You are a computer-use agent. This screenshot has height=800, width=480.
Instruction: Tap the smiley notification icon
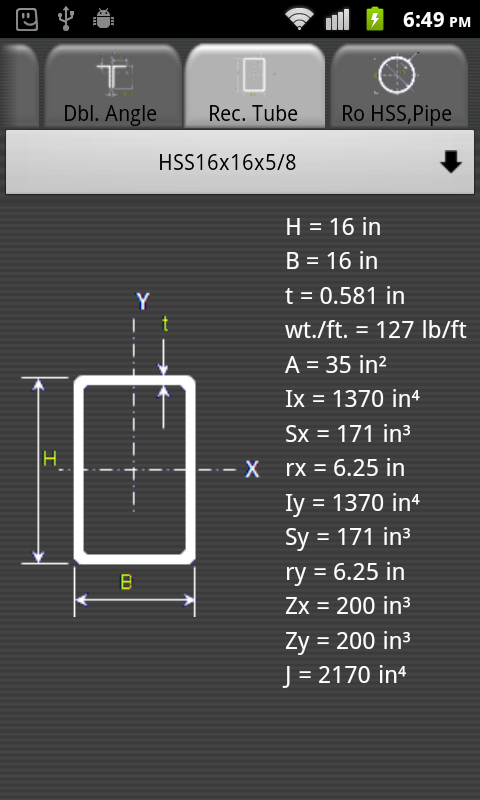[x=27, y=19]
